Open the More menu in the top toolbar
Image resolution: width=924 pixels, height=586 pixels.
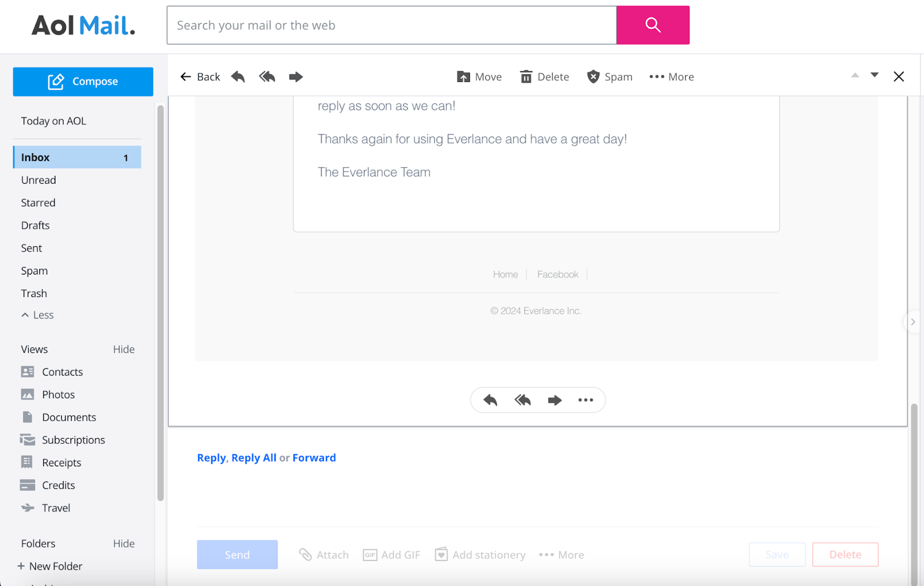click(x=671, y=77)
